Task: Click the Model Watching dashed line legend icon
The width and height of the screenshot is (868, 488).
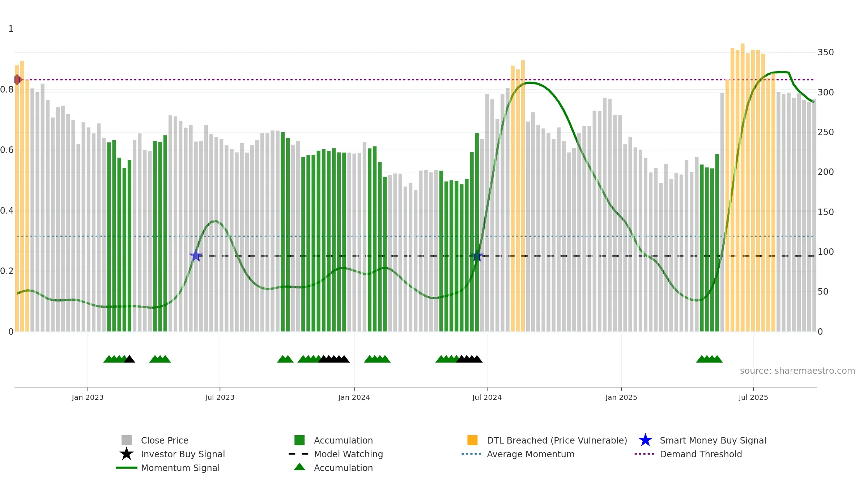Action: tap(299, 454)
